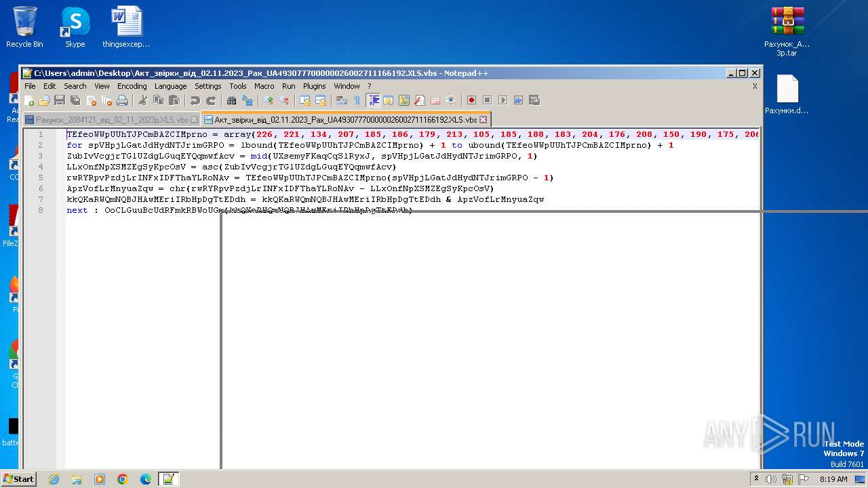Open the Language menu
Image resolution: width=868 pixels, height=488 pixels.
click(x=170, y=86)
